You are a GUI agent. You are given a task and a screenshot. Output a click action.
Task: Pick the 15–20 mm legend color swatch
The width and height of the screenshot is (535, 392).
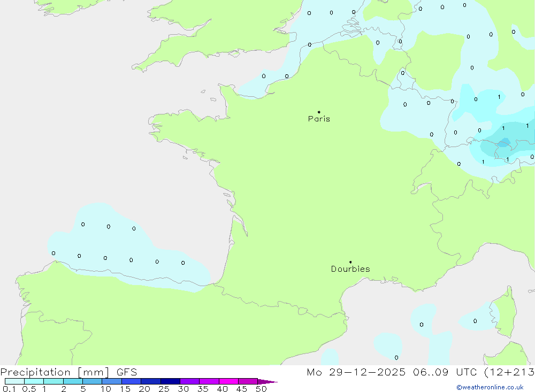tap(132, 381)
